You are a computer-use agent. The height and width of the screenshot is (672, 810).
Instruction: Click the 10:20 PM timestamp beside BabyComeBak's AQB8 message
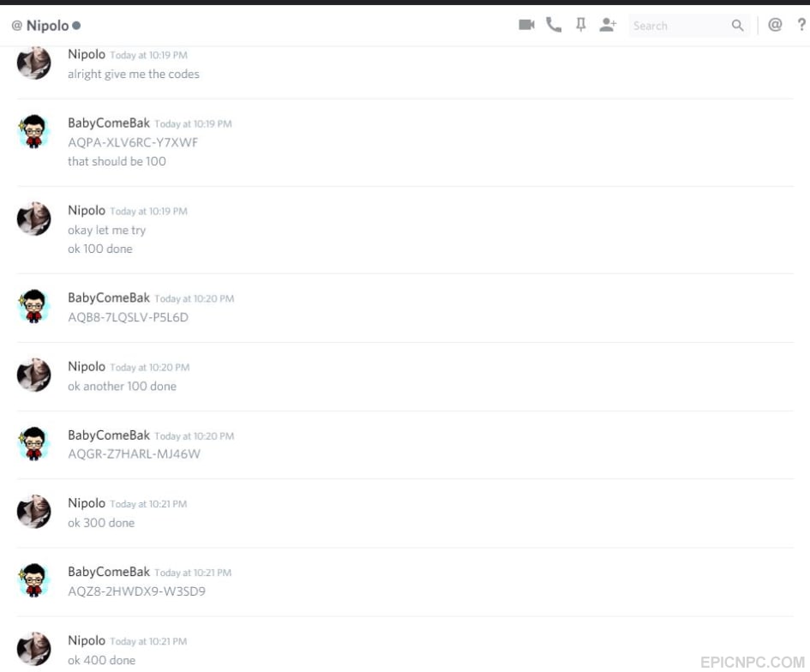(195, 298)
